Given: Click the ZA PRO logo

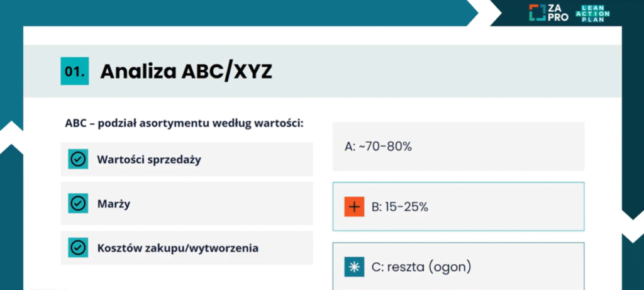Looking at the screenshot, I should point(548,13).
